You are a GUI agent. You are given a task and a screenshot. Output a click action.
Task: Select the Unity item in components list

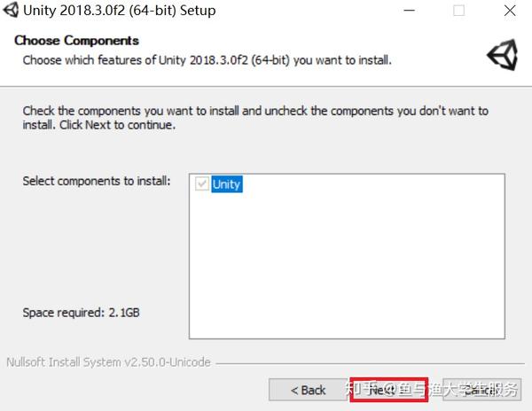point(226,184)
